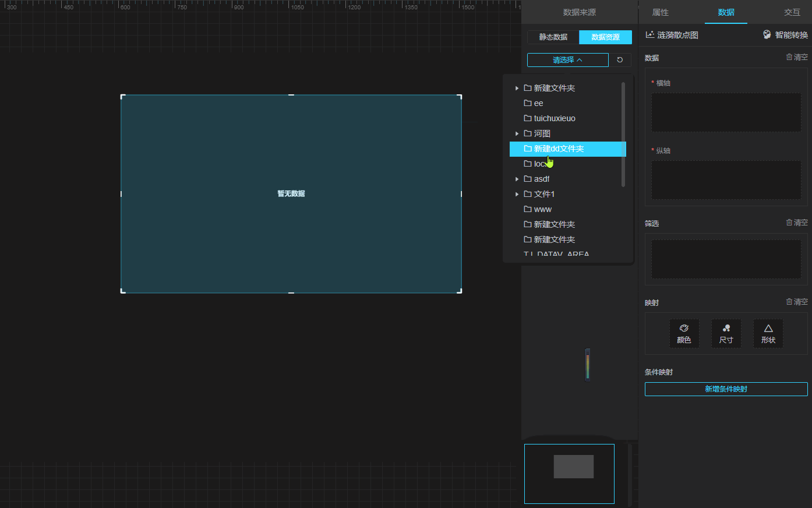
Task: Expand the 河图 folder arrow
Action: (x=517, y=133)
